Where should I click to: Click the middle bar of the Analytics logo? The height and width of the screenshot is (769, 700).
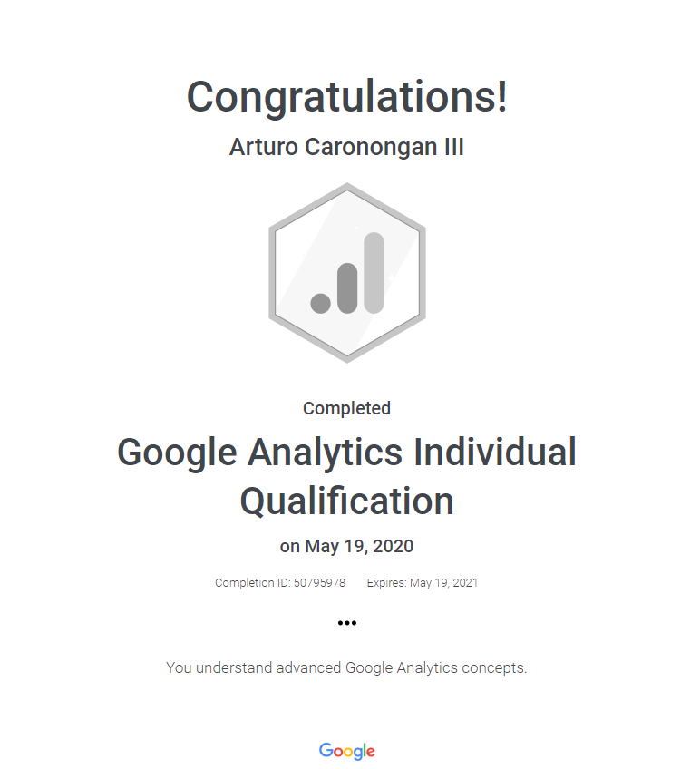[347, 288]
